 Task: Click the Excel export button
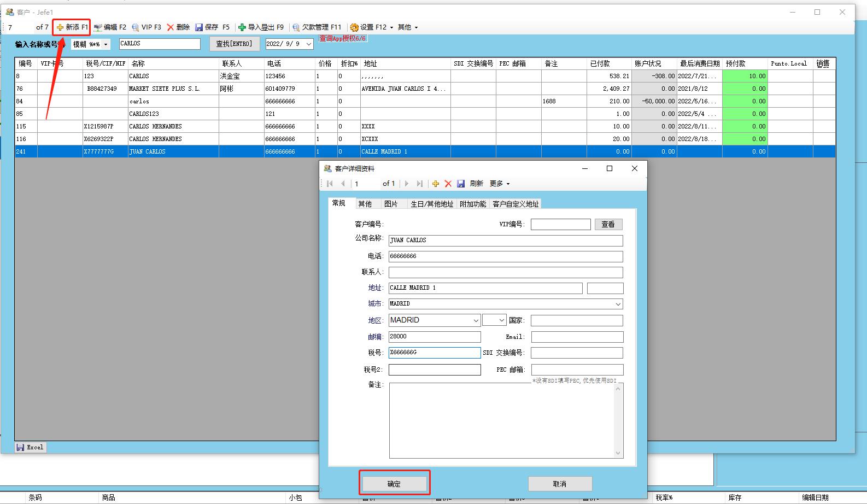coord(30,447)
